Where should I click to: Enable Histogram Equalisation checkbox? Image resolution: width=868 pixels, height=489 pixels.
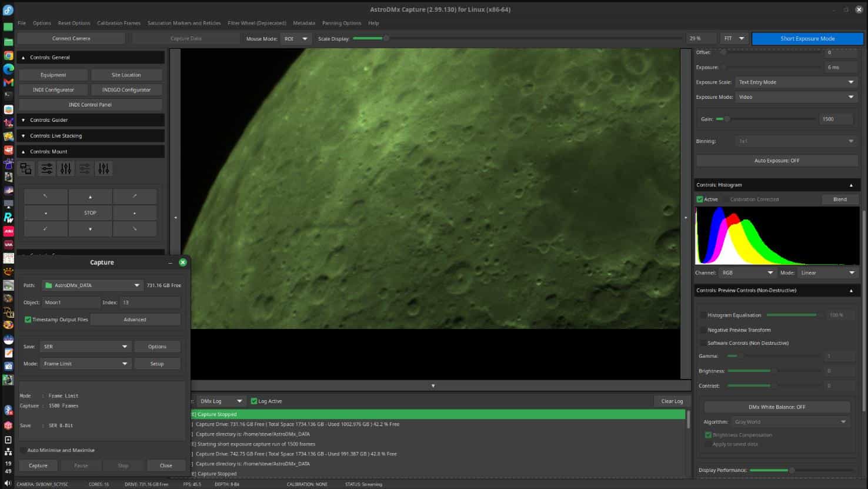703,315
